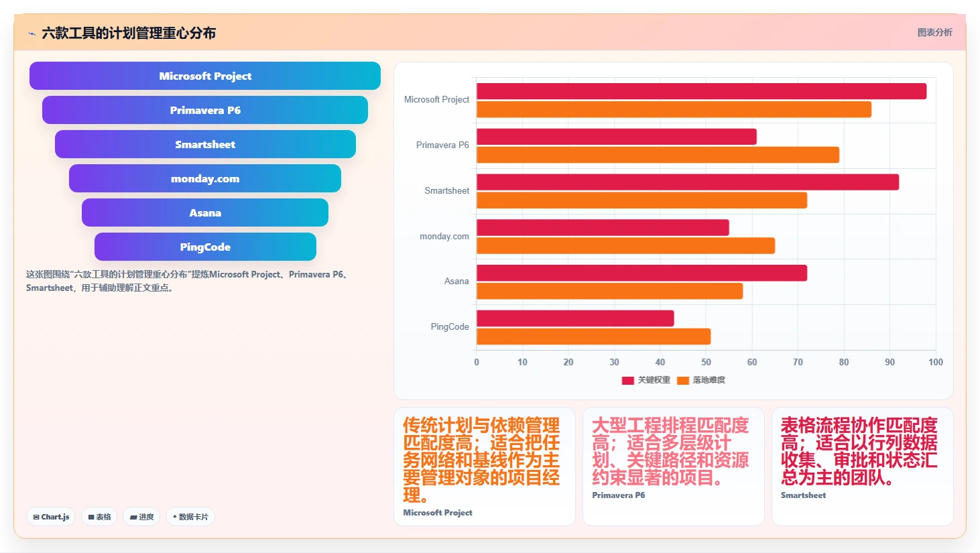Click the x-axis value 100
The width and height of the screenshot is (980, 553).
point(936,362)
